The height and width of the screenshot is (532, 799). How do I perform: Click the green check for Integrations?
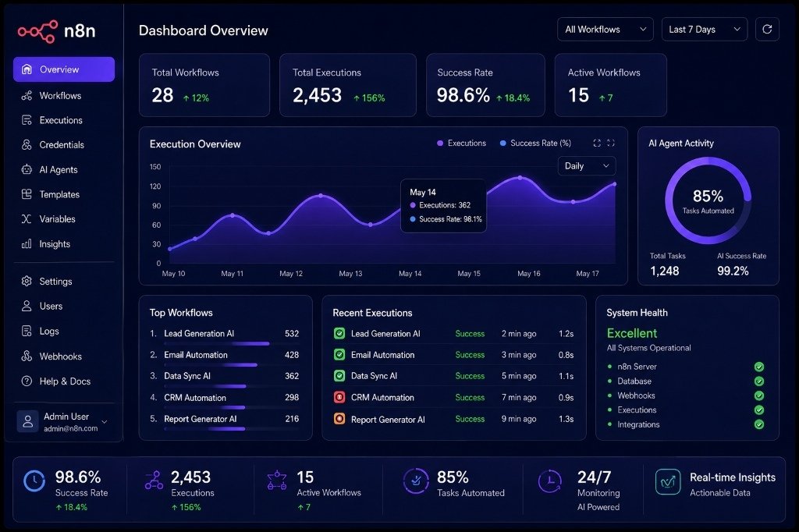point(759,424)
